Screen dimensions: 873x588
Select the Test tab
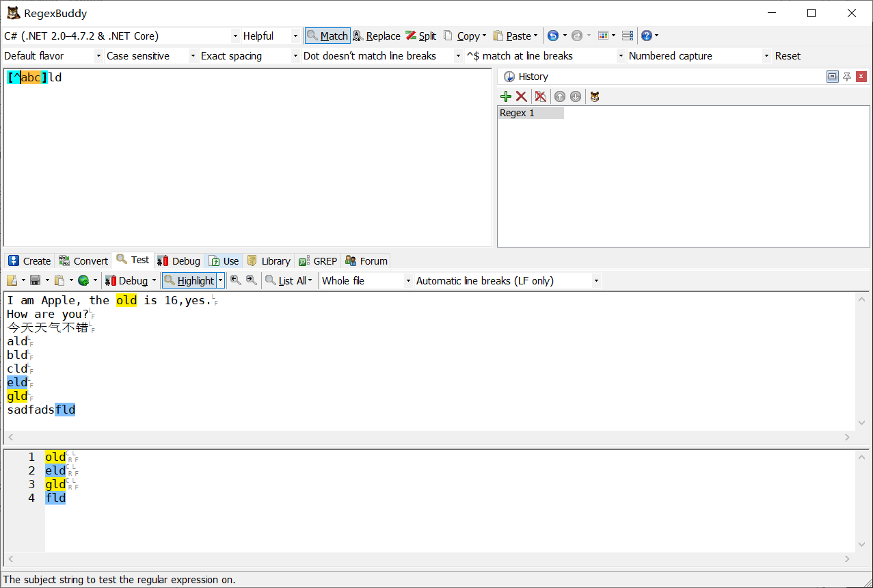133,260
